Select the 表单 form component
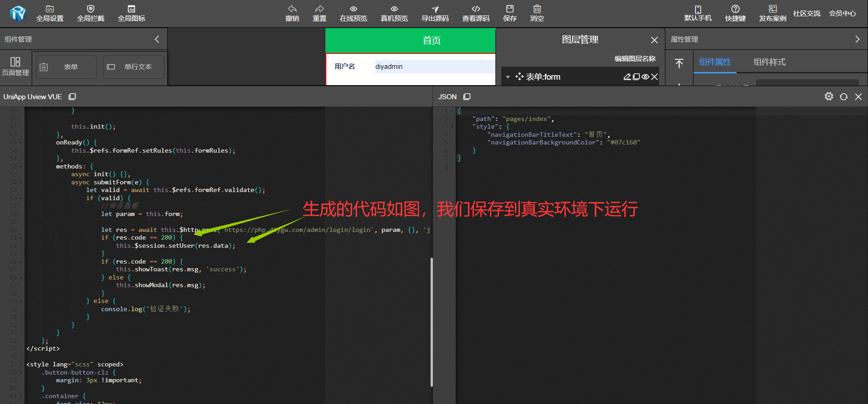 (66, 67)
